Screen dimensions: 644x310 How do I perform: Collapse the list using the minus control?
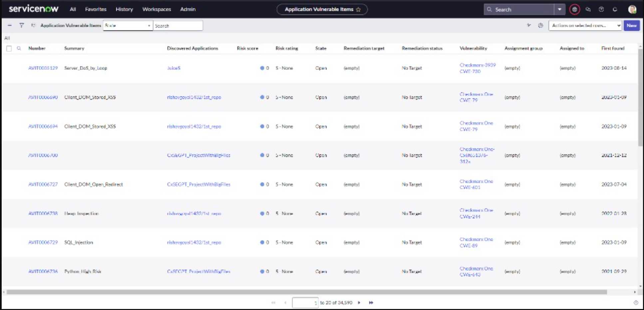[9, 25]
